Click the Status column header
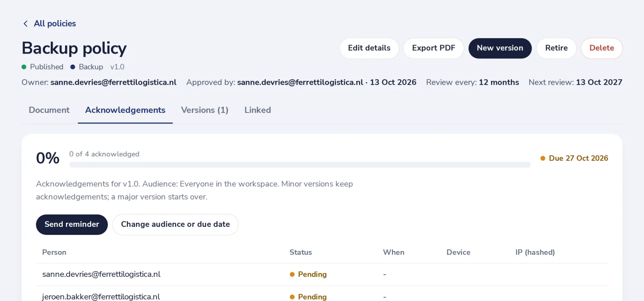This screenshot has height=301, width=644. click(301, 252)
